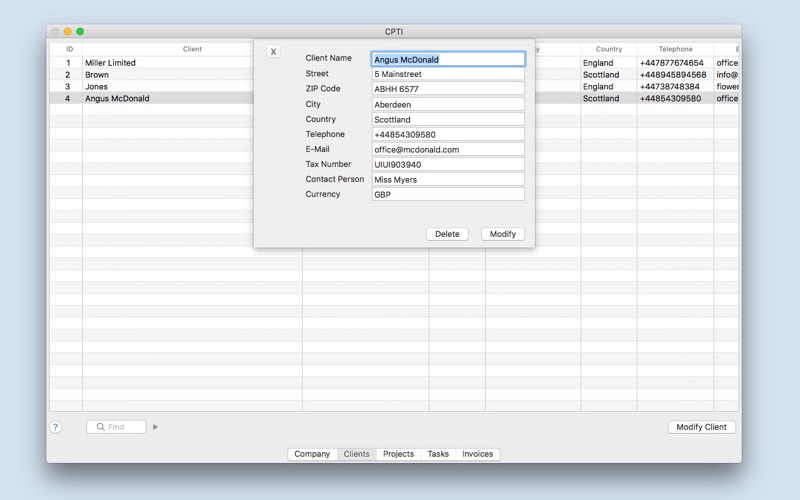The image size is (800, 500).
Task: Switch to the Tasks tab
Action: [x=438, y=454]
